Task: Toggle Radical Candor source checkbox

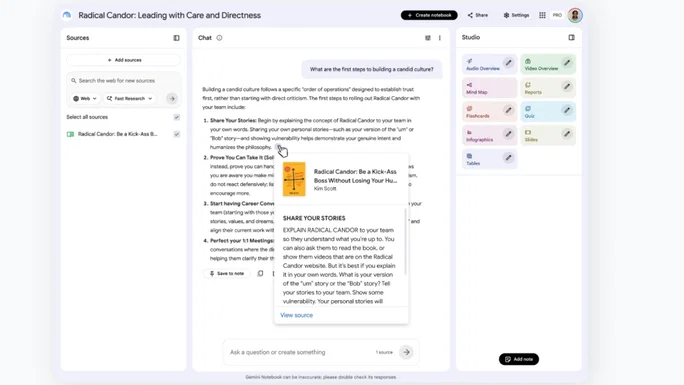Action: tap(177, 134)
